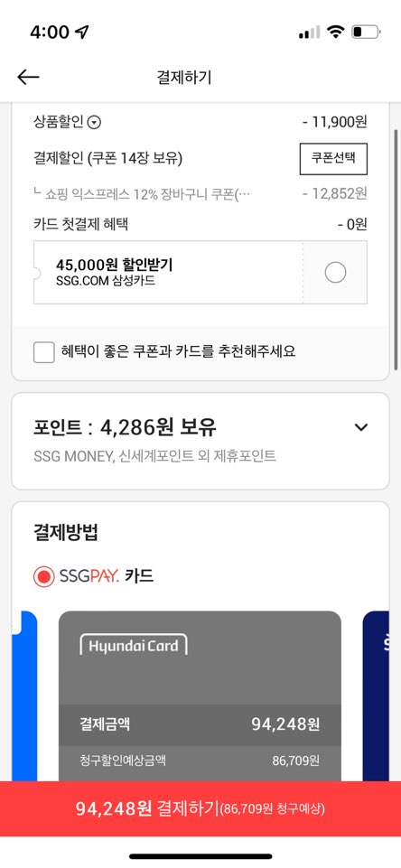401x868 pixels.
Task: Tap the location arrow icon
Action: [82, 33]
